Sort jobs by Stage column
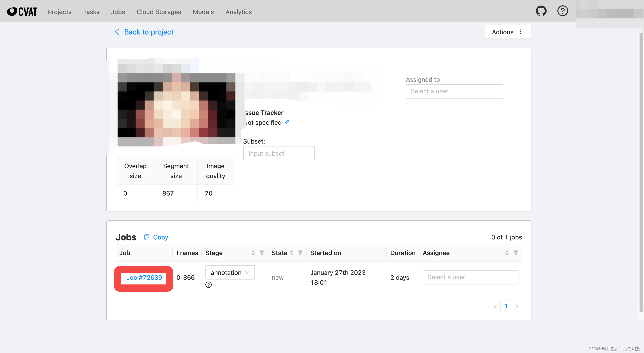Image resolution: width=644 pixels, height=353 pixels. pyautogui.click(x=253, y=253)
